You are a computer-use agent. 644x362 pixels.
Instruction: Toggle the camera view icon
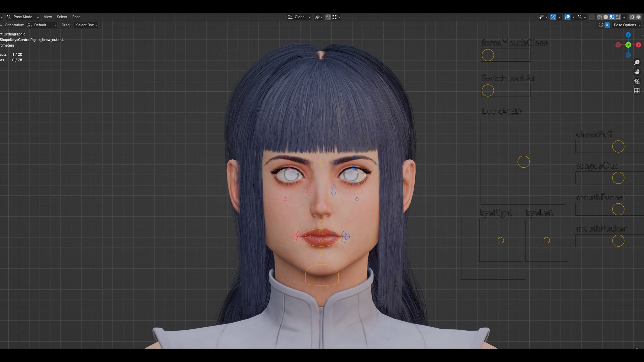(x=637, y=81)
